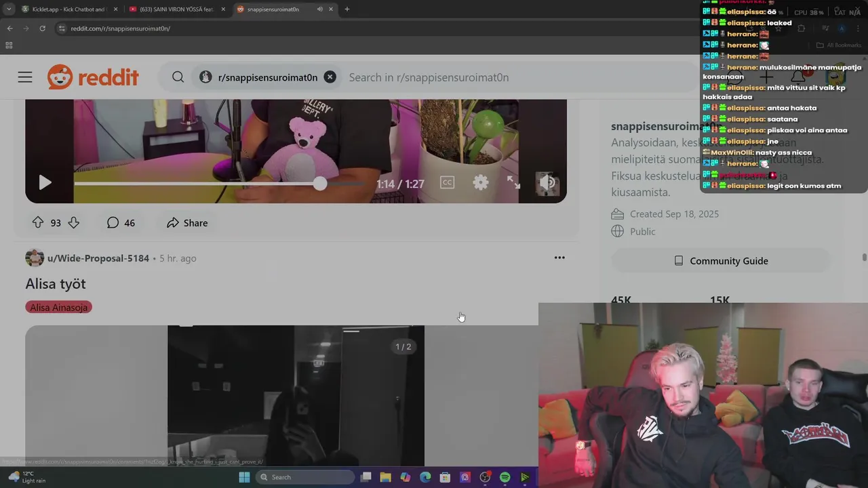
Task: Play the video post
Action: (45, 182)
